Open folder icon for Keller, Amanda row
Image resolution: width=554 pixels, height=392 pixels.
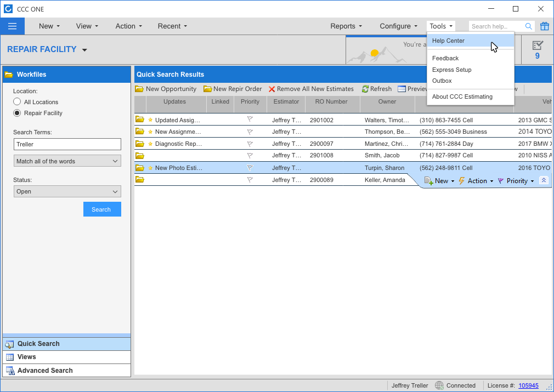tap(140, 180)
